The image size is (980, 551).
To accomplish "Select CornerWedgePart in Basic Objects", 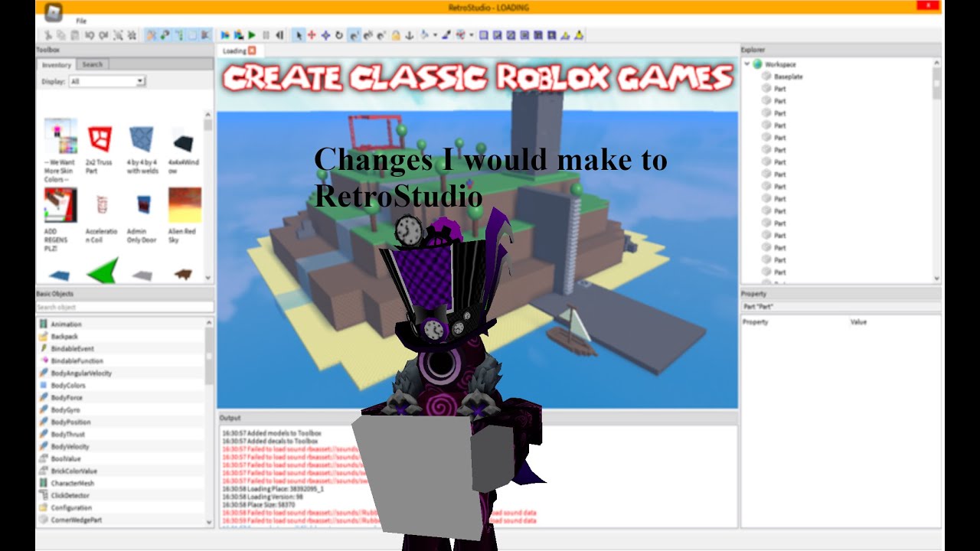I will coord(76,520).
